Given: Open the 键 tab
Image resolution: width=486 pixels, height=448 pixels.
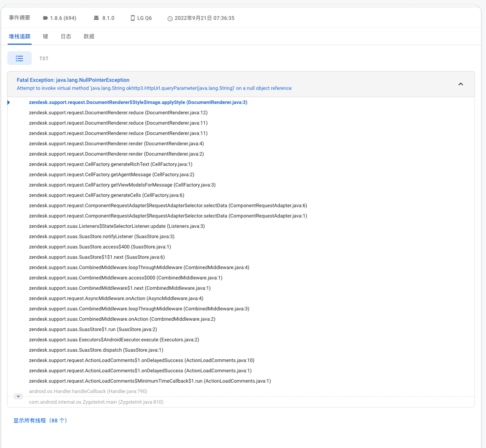Looking at the screenshot, I should click(45, 36).
